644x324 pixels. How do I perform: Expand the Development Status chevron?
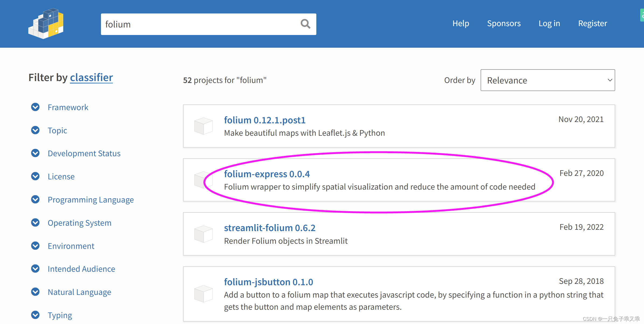pos(35,153)
